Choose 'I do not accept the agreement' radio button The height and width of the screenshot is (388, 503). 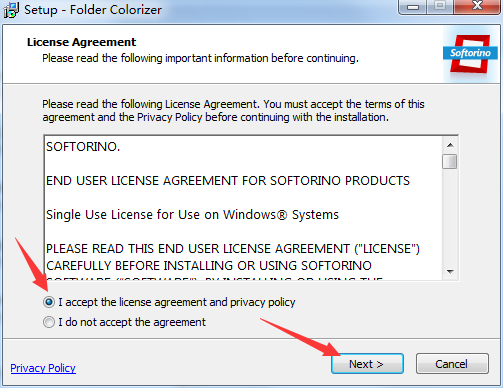click(49, 322)
